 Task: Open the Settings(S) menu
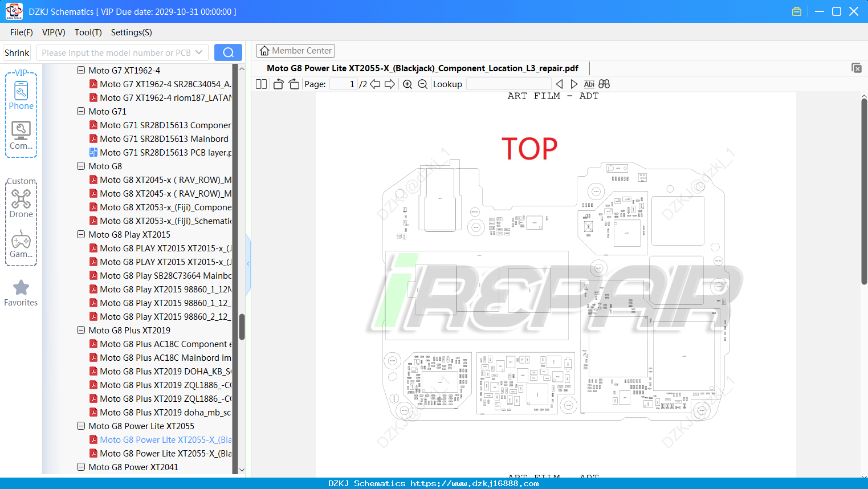point(132,32)
